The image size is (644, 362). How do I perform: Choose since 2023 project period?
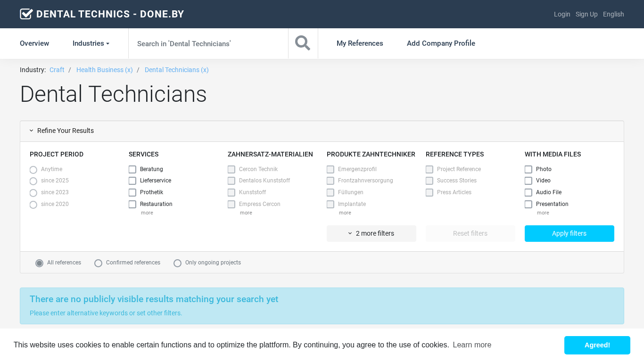tap(33, 193)
